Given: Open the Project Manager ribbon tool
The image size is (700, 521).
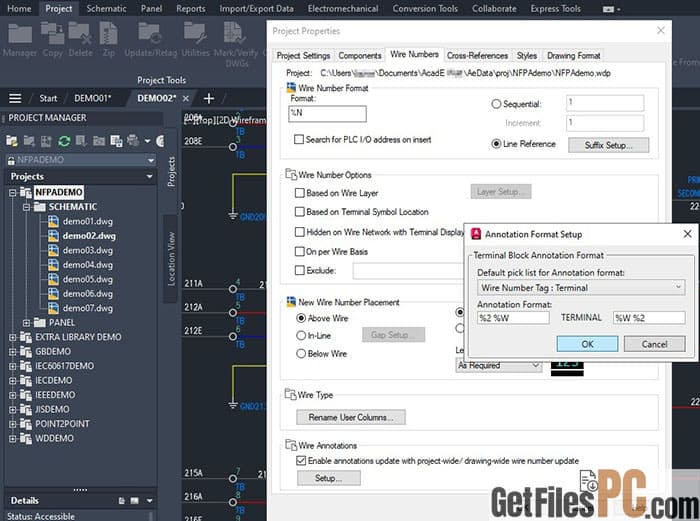Looking at the screenshot, I should coord(20,40).
